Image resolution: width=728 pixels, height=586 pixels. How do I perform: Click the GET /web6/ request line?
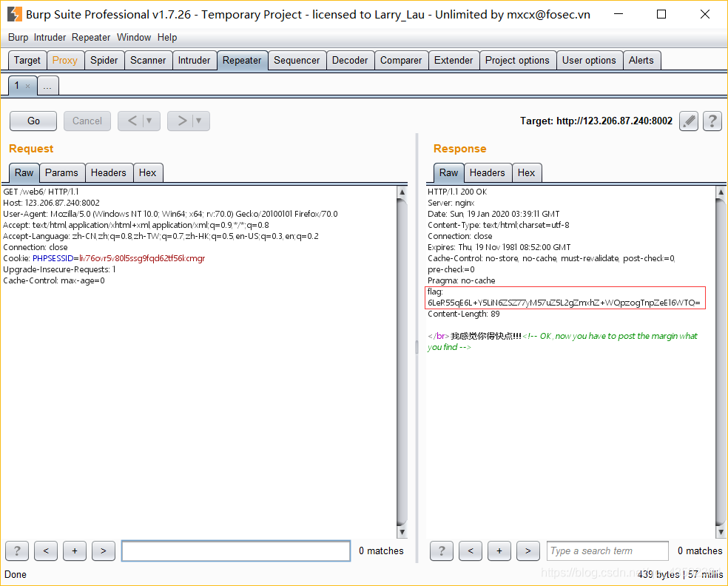tap(41, 192)
